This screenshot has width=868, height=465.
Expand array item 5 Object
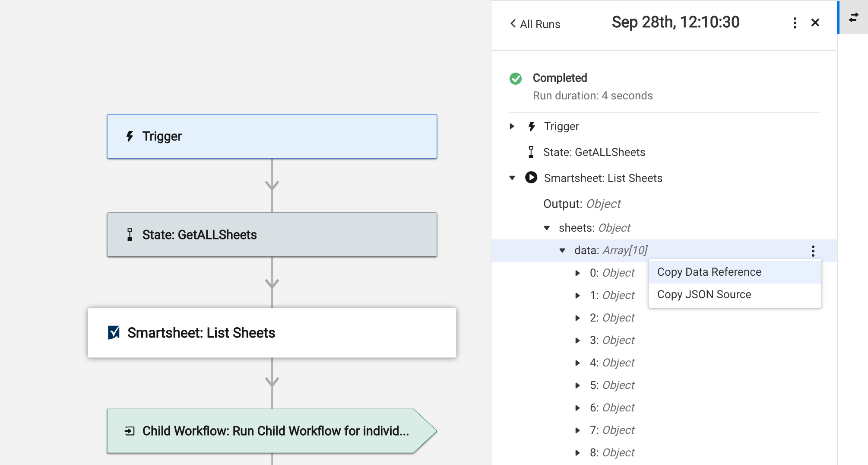tap(578, 385)
